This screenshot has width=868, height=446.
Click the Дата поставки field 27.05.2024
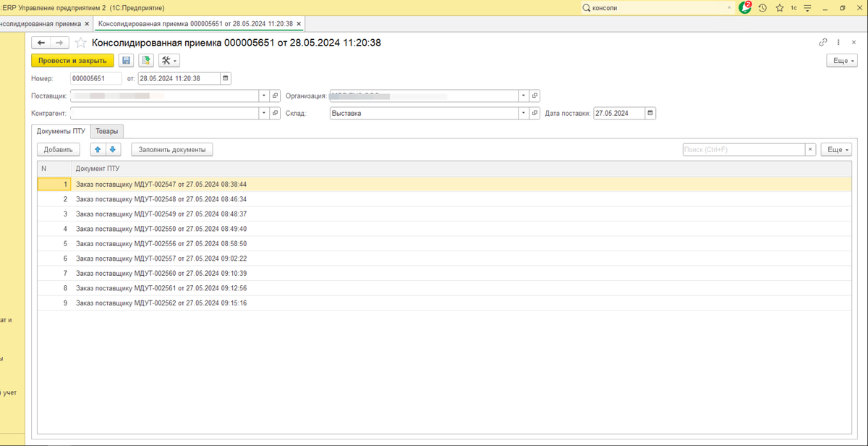(x=619, y=113)
